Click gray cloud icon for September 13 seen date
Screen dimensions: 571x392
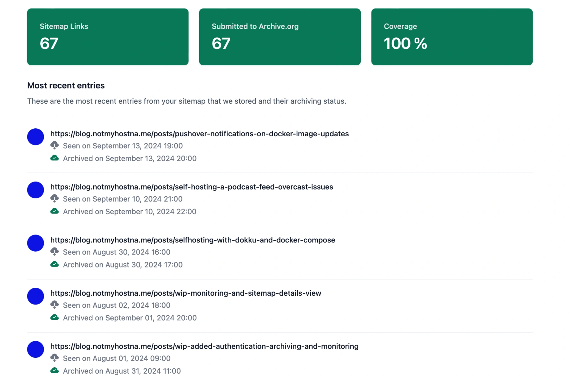pyautogui.click(x=55, y=145)
